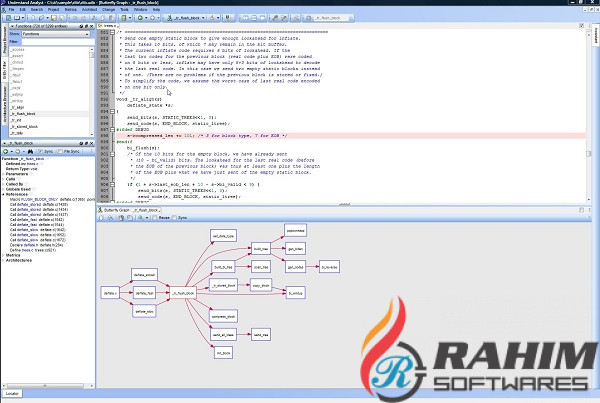Image resolution: width=600 pixels, height=403 pixels.
Task: Expand the Calls node
Action: click(x=4, y=179)
